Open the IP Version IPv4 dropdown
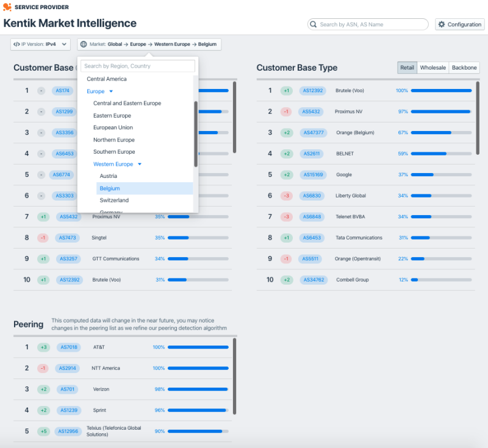This screenshot has height=448, width=488. coord(40,44)
